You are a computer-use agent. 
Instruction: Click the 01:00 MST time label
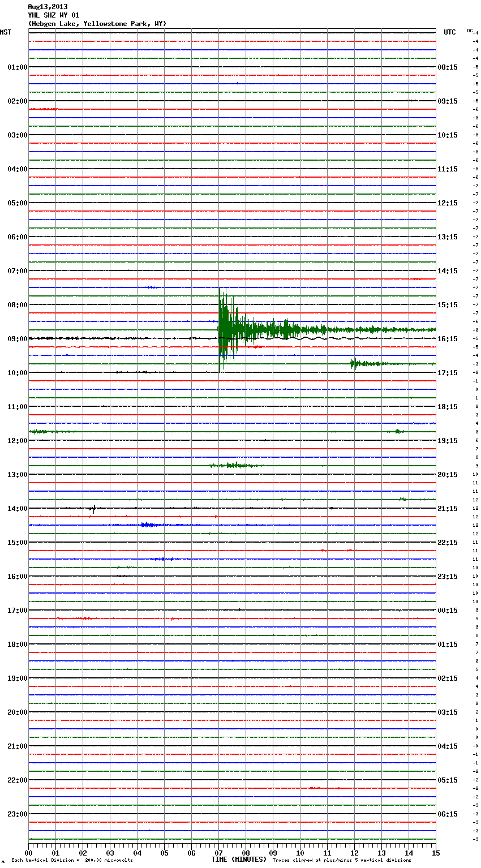[17, 67]
